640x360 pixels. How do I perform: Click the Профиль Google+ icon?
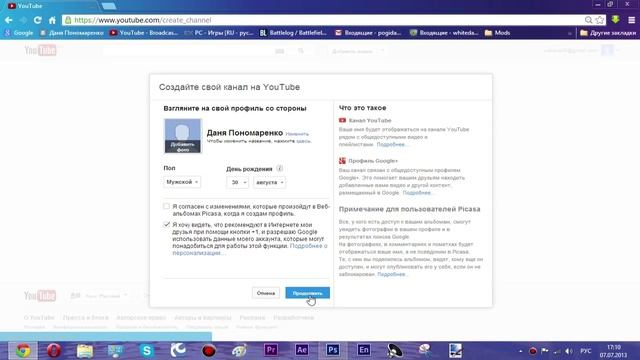(x=342, y=161)
